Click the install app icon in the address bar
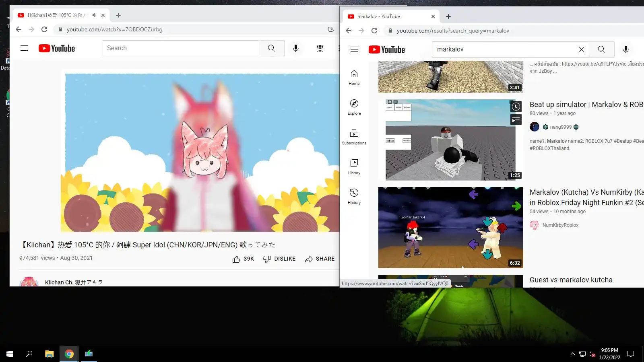Image resolution: width=644 pixels, height=362 pixels. [x=330, y=29]
